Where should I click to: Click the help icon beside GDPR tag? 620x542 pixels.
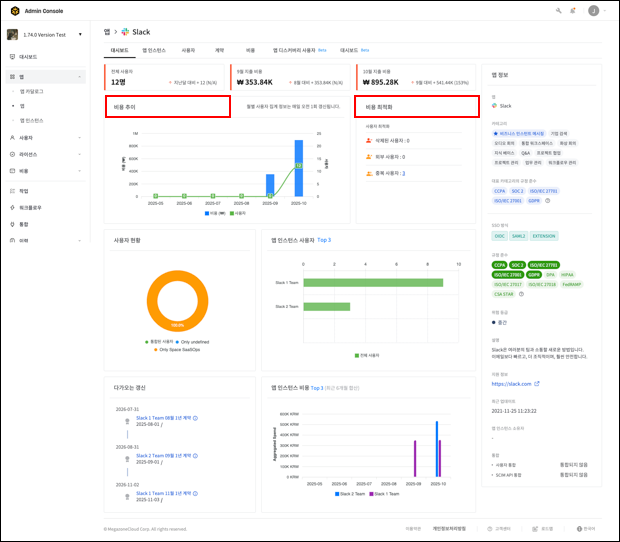click(x=548, y=200)
